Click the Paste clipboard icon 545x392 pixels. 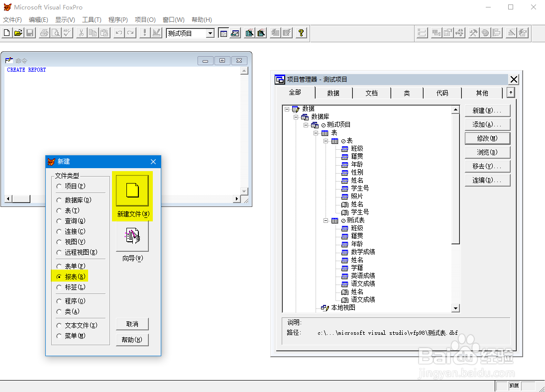[x=105, y=33]
